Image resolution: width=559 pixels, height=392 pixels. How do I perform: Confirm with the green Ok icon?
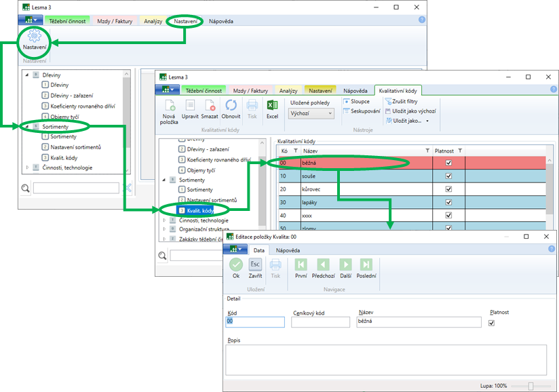pos(236,265)
